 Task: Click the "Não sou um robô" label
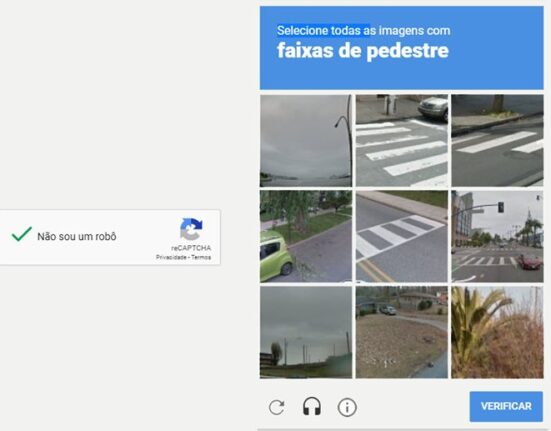(x=77, y=236)
